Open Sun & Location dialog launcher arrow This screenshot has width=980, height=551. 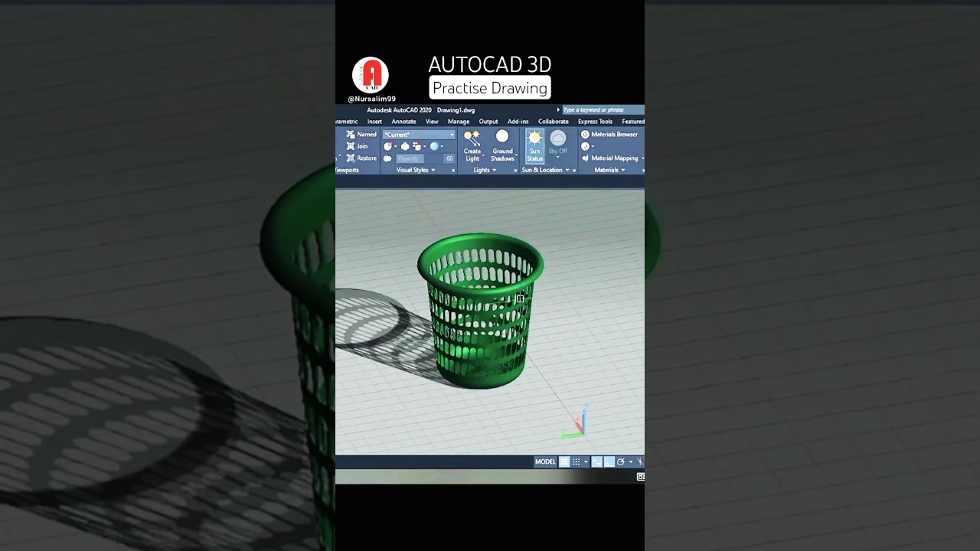click(574, 171)
